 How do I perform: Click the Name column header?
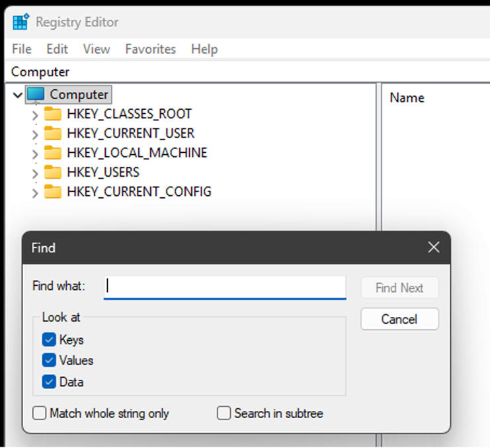[x=407, y=97]
